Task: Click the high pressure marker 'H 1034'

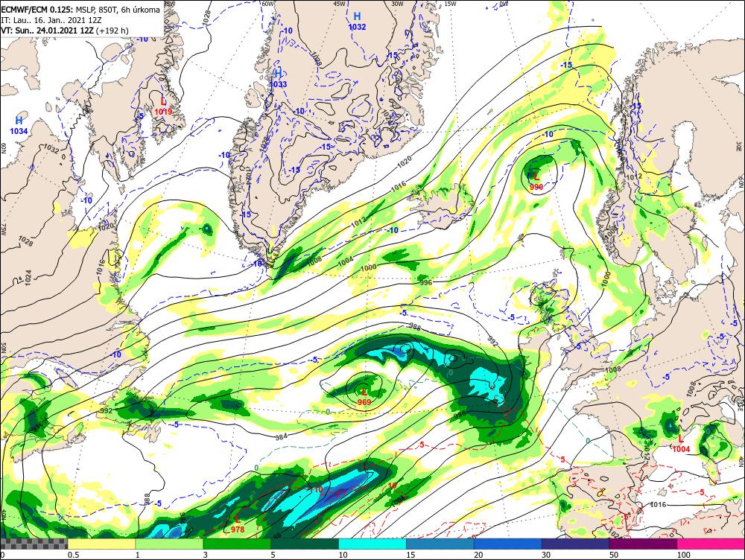Action: tap(19, 125)
